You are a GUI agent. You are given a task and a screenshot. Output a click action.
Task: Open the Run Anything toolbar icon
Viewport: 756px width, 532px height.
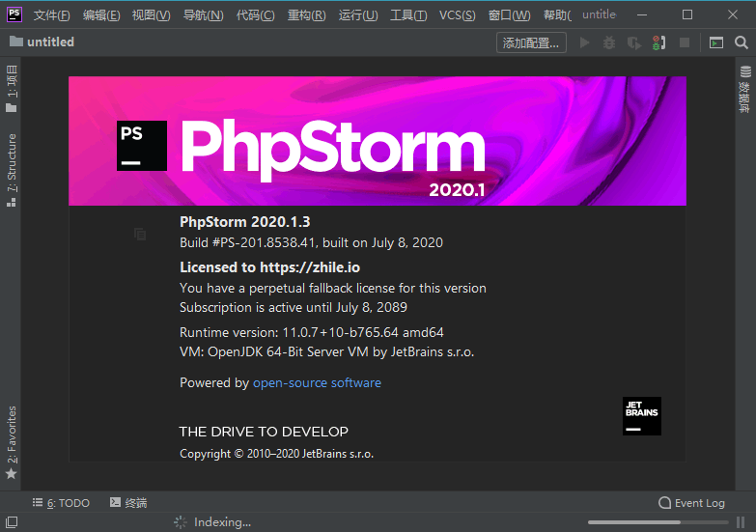pos(716,42)
